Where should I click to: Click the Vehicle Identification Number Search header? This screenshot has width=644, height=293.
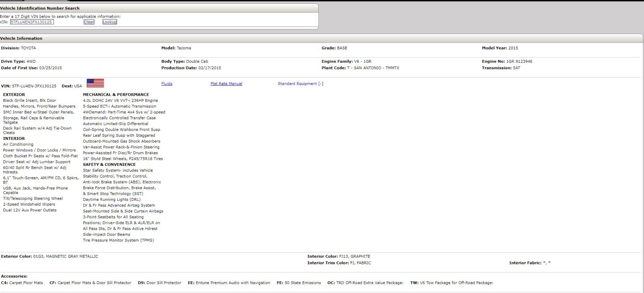159,8
